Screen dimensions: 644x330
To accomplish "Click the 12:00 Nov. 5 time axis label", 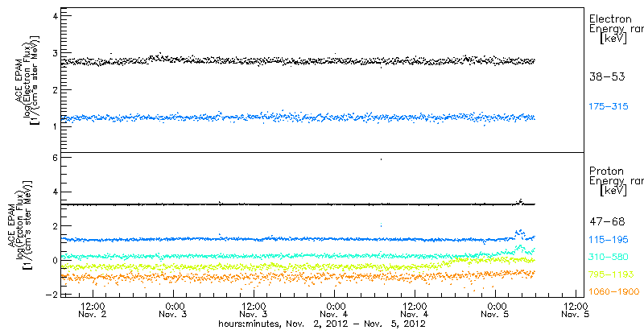I will click(576, 311).
